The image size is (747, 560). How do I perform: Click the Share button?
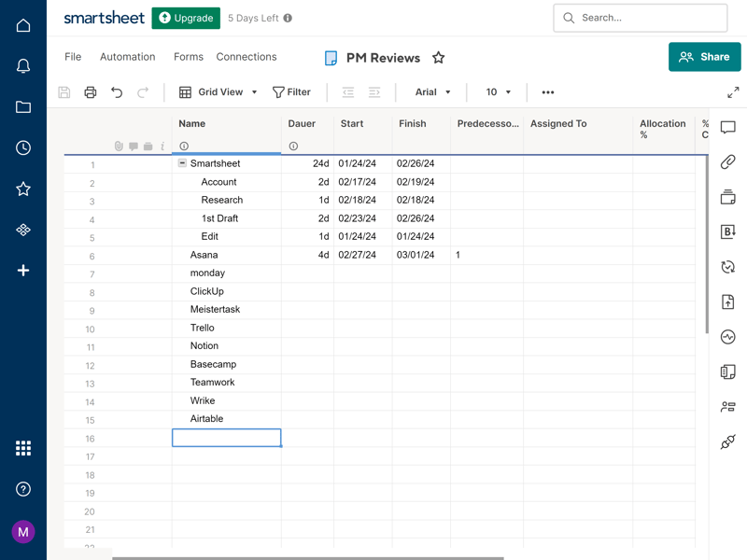705,57
